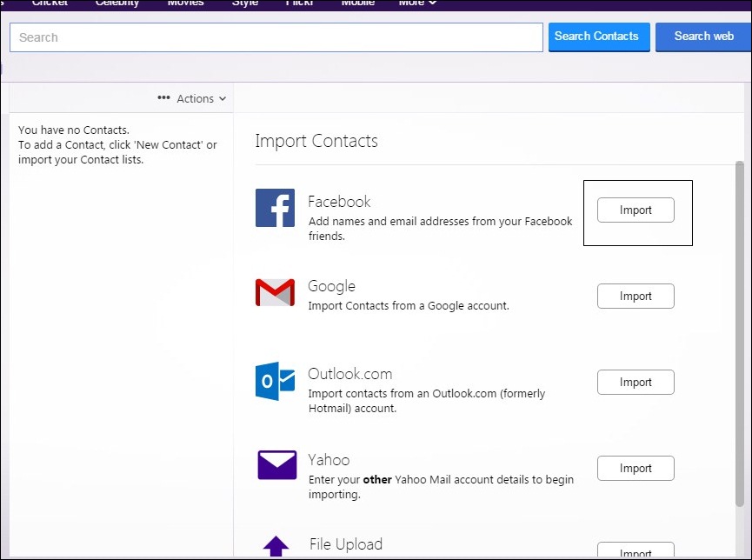752x560 pixels.
Task: Import contacts from other Yahoo account
Action: pos(636,468)
